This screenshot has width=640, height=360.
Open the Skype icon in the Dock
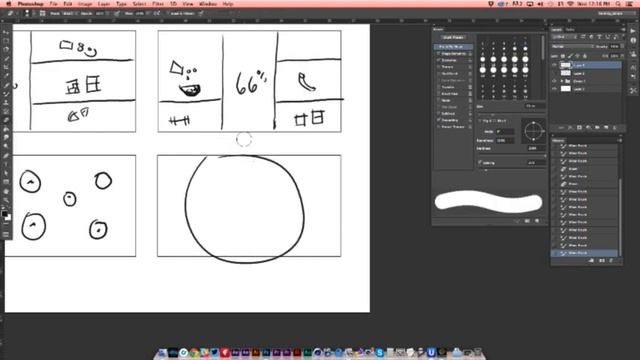380,352
